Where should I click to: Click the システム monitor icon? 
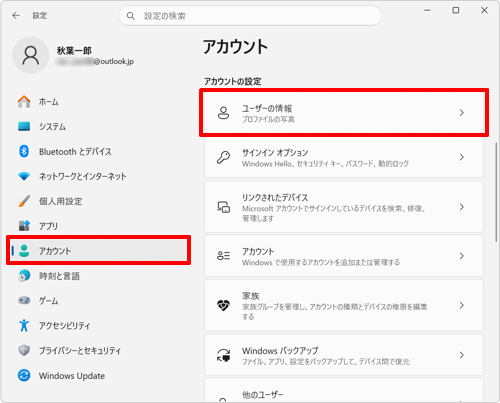pyautogui.click(x=24, y=126)
